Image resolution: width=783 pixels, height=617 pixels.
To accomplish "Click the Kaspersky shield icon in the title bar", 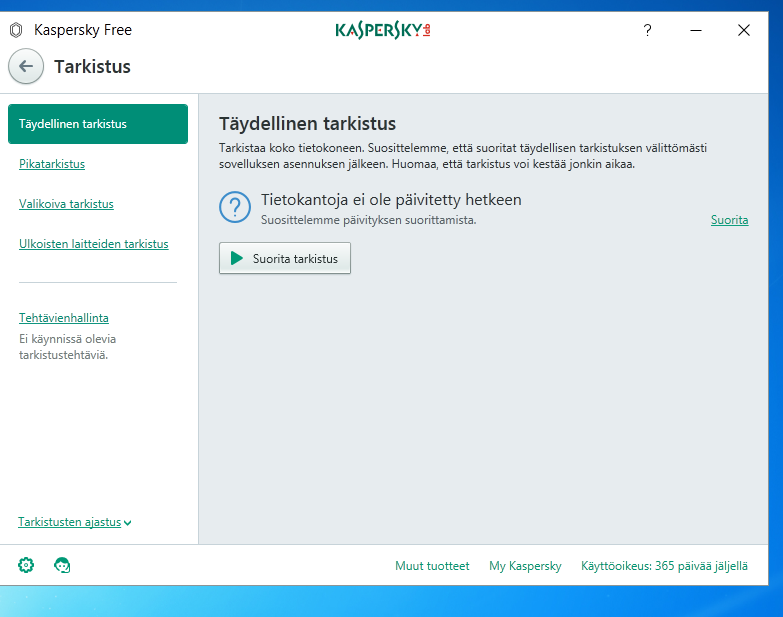I will point(16,30).
